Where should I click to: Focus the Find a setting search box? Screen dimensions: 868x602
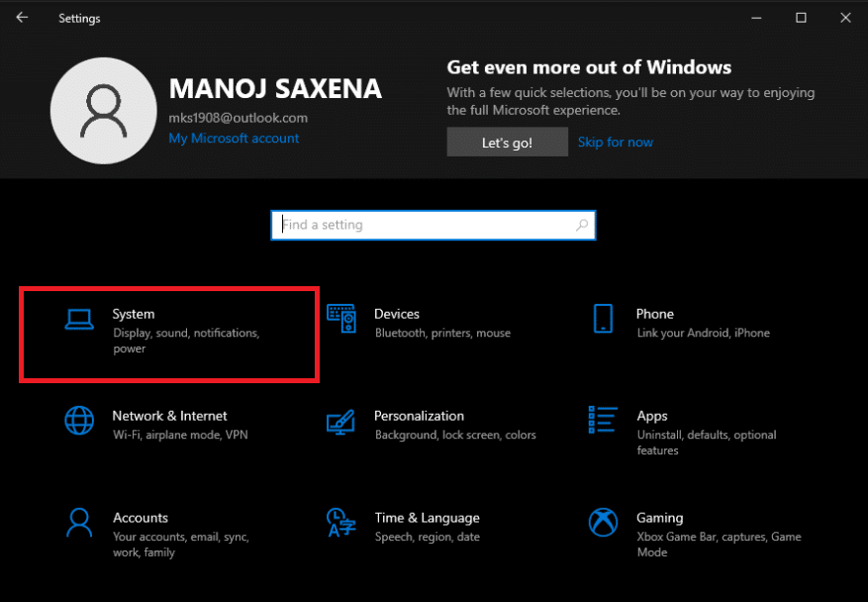tap(424, 226)
